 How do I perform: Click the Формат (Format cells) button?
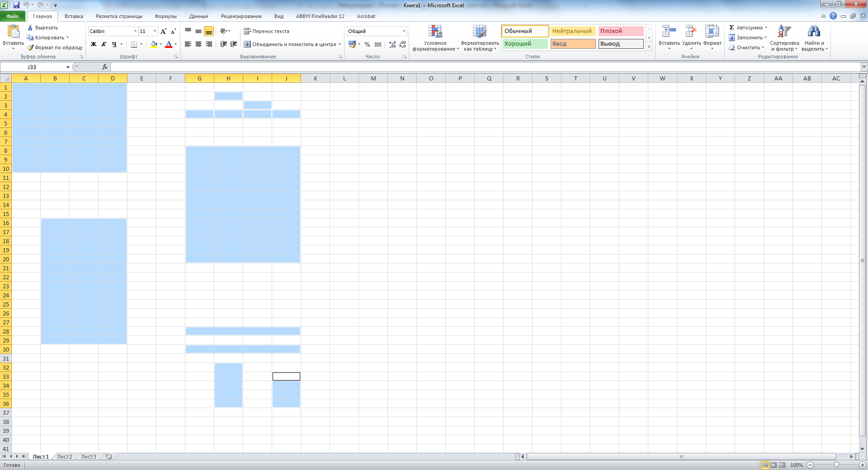point(712,37)
